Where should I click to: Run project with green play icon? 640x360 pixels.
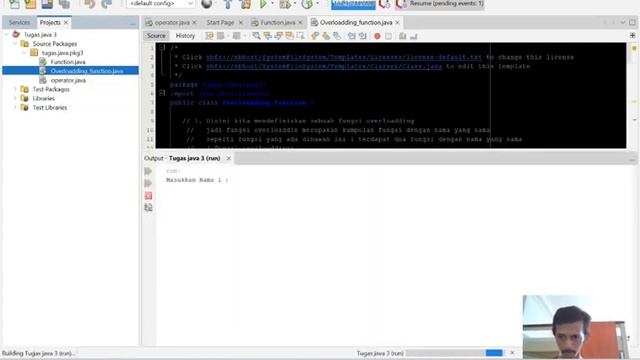263,4
